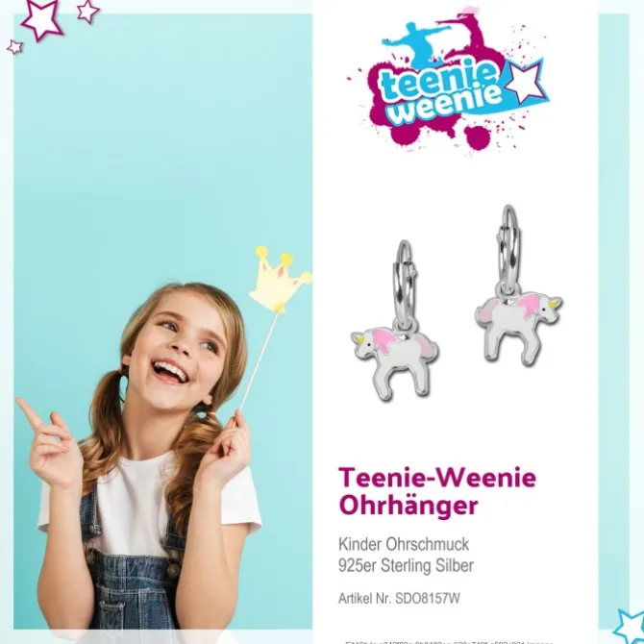Click the medium purple star beside the large one
Screen dimensions: 644x644
coord(87,11)
